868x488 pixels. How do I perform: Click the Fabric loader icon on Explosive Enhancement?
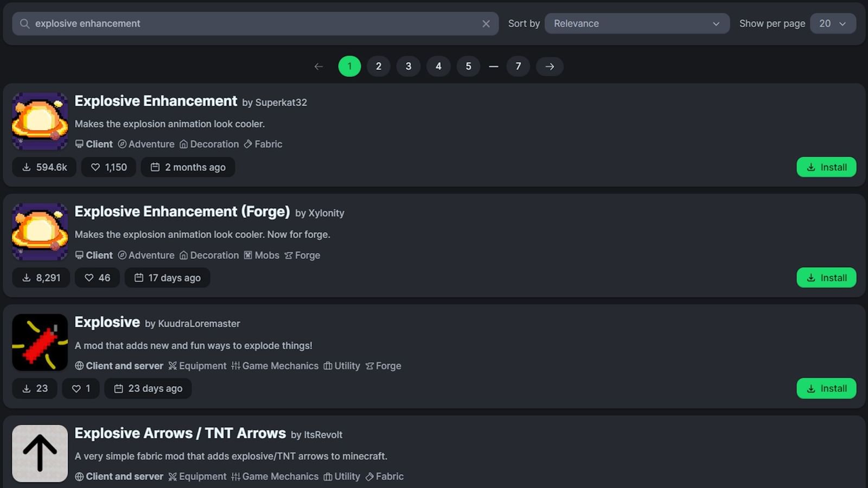click(248, 144)
